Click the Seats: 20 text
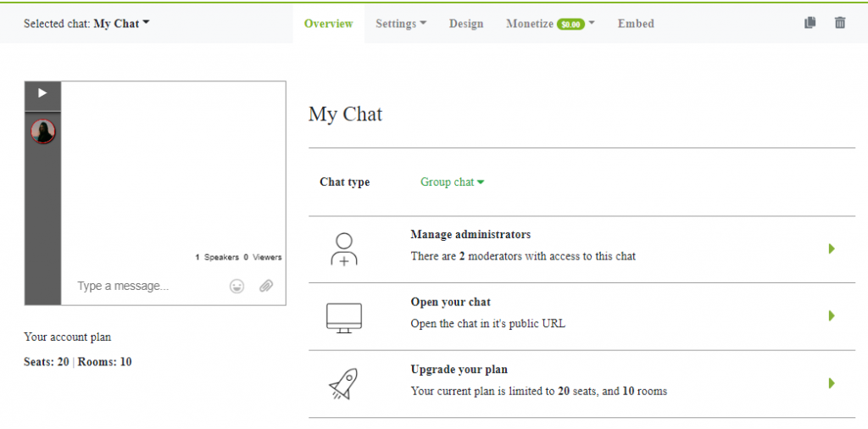Screen dimensions: 868x429 [47, 362]
